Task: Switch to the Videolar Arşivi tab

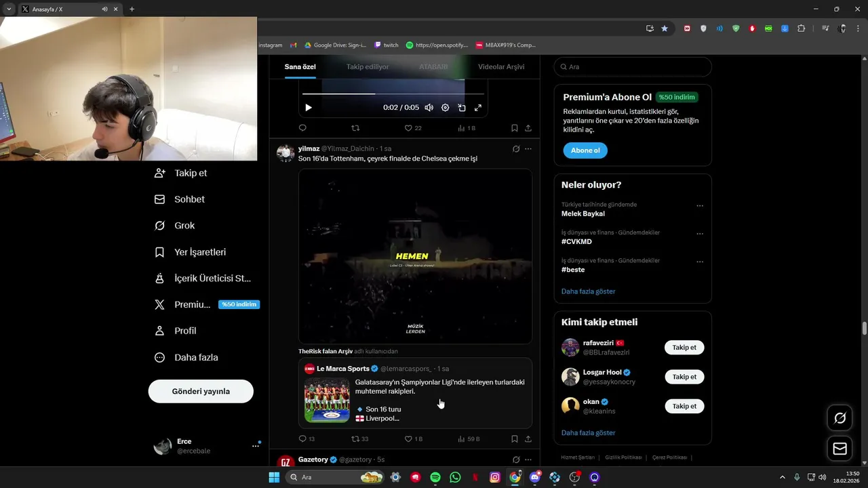Action: (501, 67)
